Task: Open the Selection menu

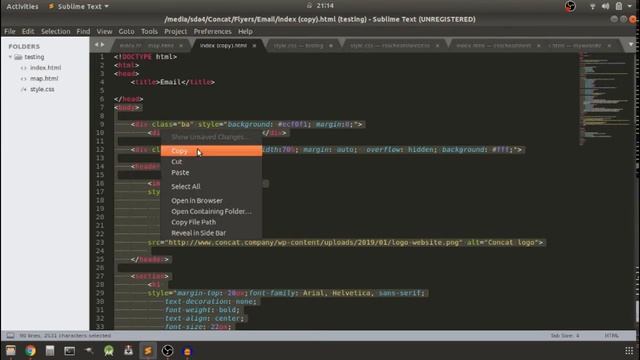Action: click(x=56, y=31)
